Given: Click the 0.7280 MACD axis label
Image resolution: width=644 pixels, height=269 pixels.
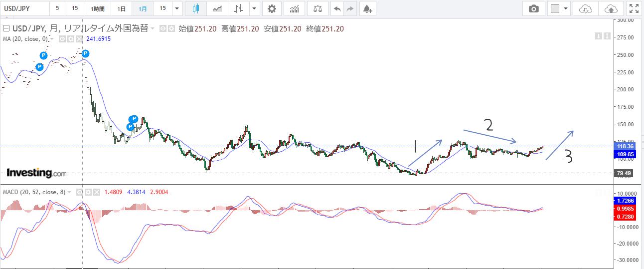Looking at the screenshot, I should [625, 216].
